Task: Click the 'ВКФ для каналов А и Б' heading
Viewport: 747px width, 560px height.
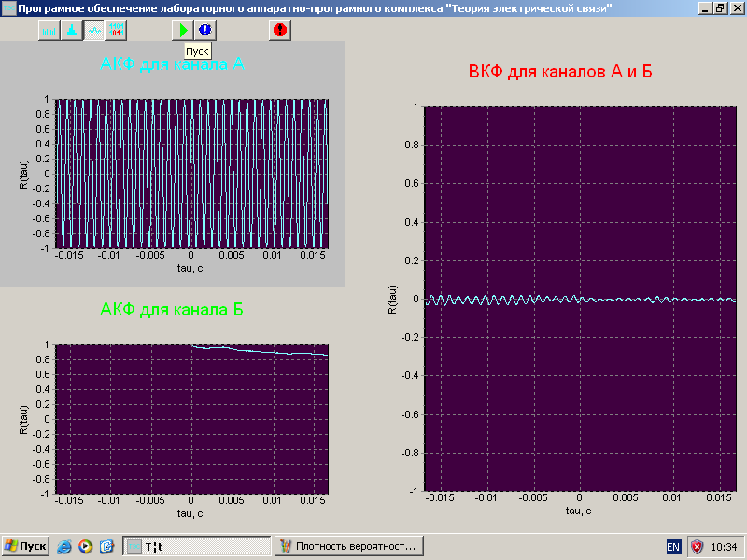Action: [x=560, y=72]
